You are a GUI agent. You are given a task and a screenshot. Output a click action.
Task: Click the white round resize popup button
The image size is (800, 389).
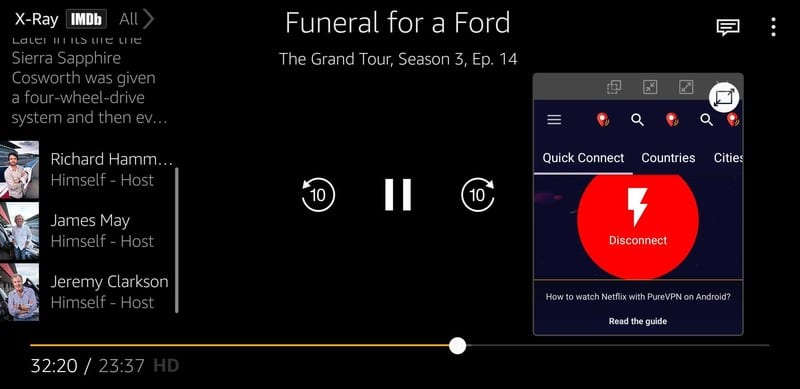724,97
